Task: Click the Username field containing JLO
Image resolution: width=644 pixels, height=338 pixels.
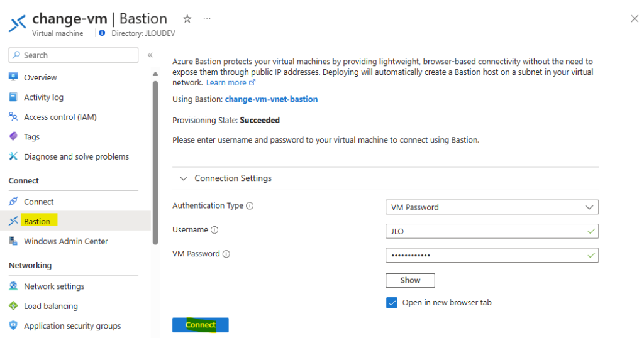Action: click(492, 231)
